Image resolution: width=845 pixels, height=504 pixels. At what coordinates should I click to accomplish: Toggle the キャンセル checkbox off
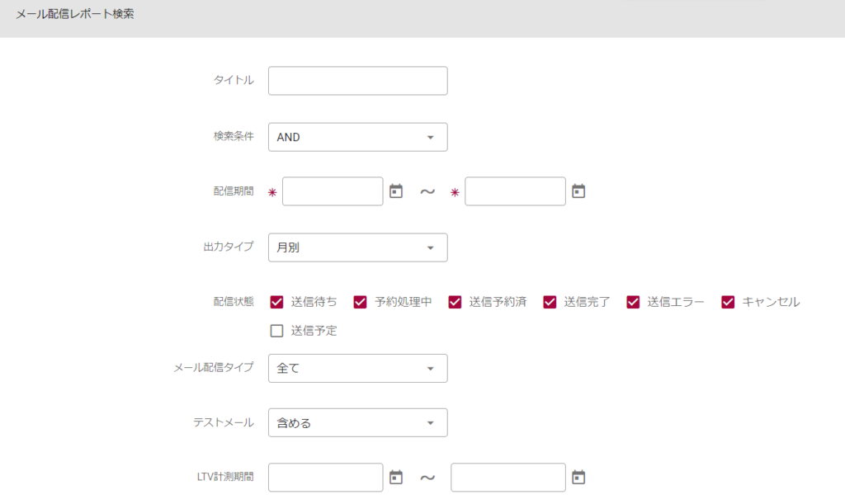click(x=728, y=302)
